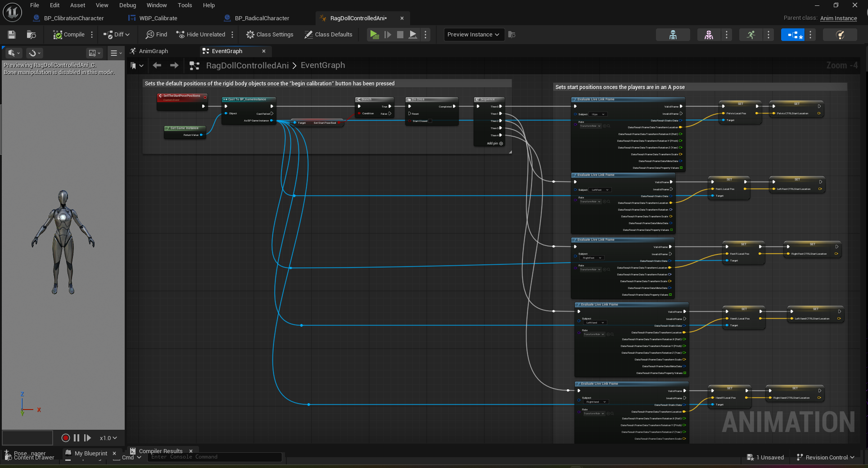Open play options three-dot menu
Image resolution: width=868 pixels, height=468 pixels.
(x=425, y=35)
